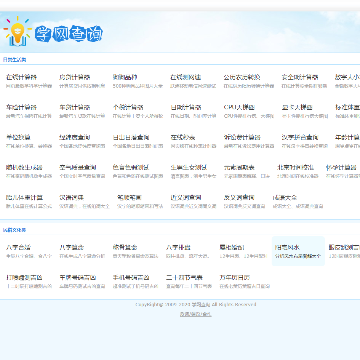Screen dimensions: 360x360
Task: Open CPU天梯图 page
Action: click(x=239, y=107)
